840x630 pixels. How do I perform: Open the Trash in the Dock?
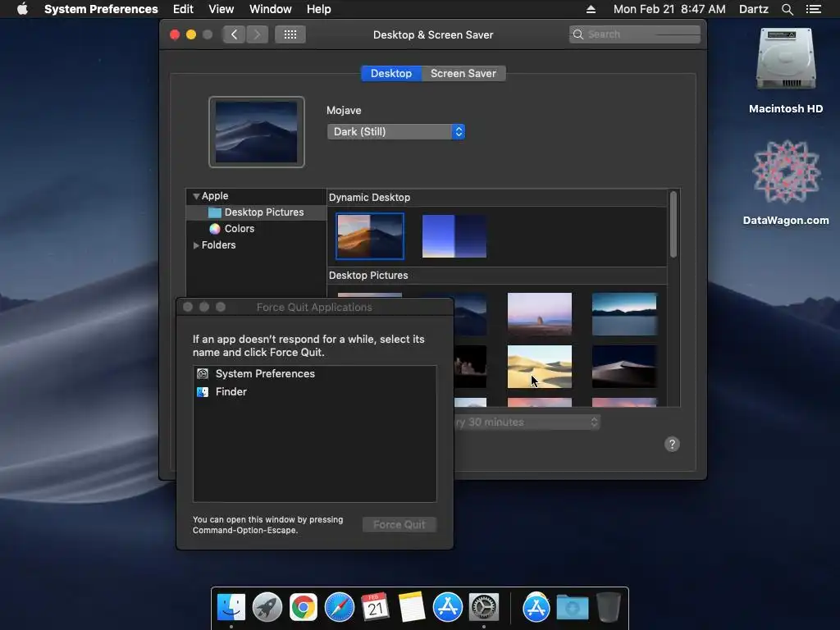608,608
